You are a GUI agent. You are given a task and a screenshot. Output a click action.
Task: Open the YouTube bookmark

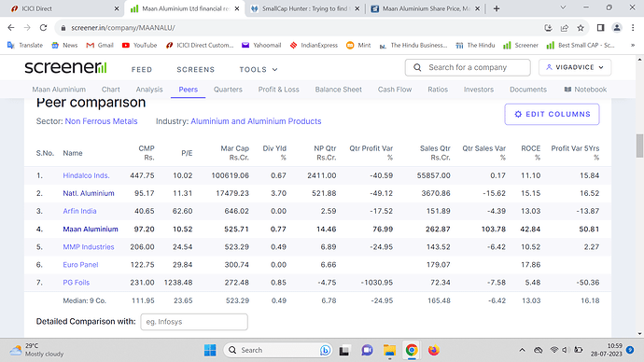[140, 45]
